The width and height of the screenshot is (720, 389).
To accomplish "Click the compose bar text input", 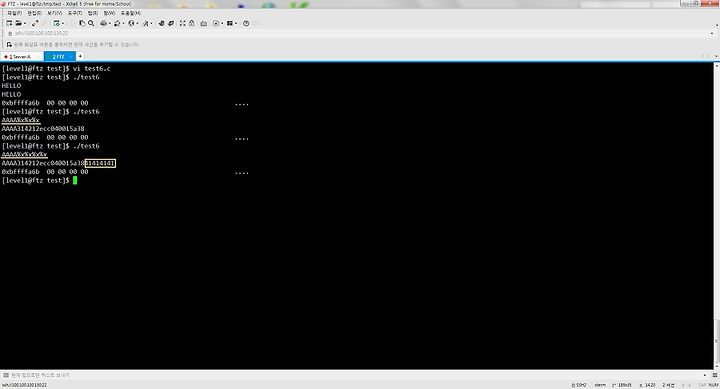I will click(354, 375).
